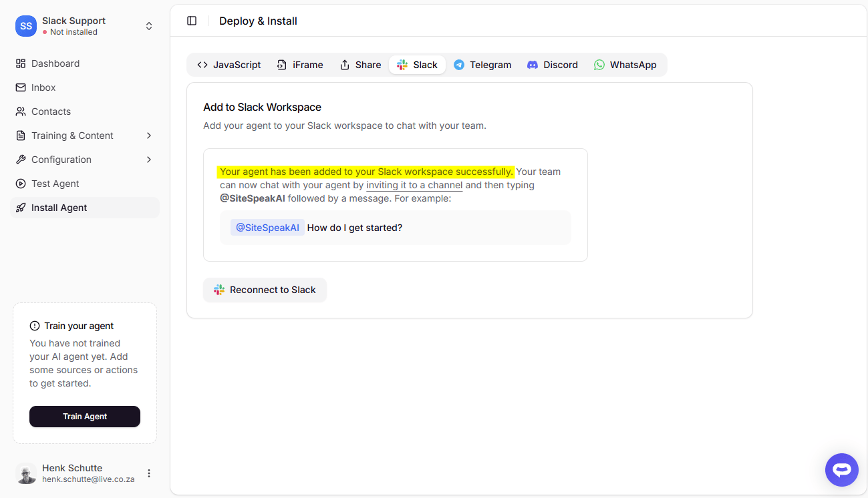Image resolution: width=868 pixels, height=498 pixels.
Task: Click Henk Schutte's profile photo
Action: click(x=26, y=473)
